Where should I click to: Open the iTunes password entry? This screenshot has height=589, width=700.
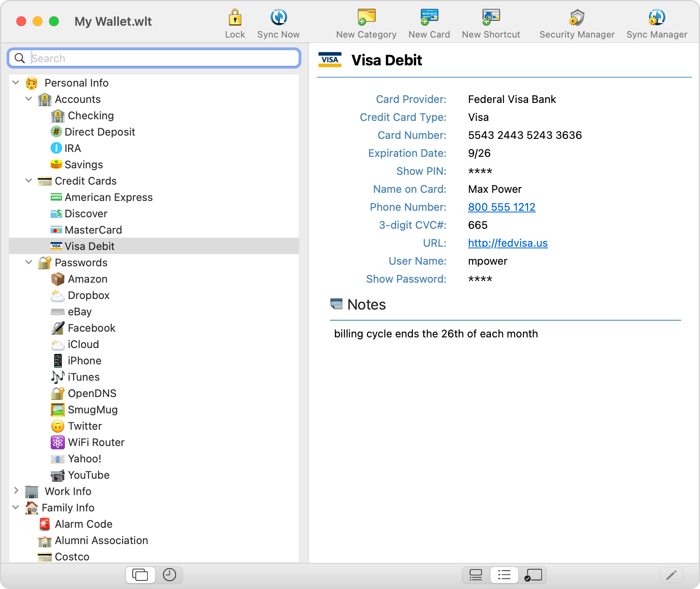154,377
